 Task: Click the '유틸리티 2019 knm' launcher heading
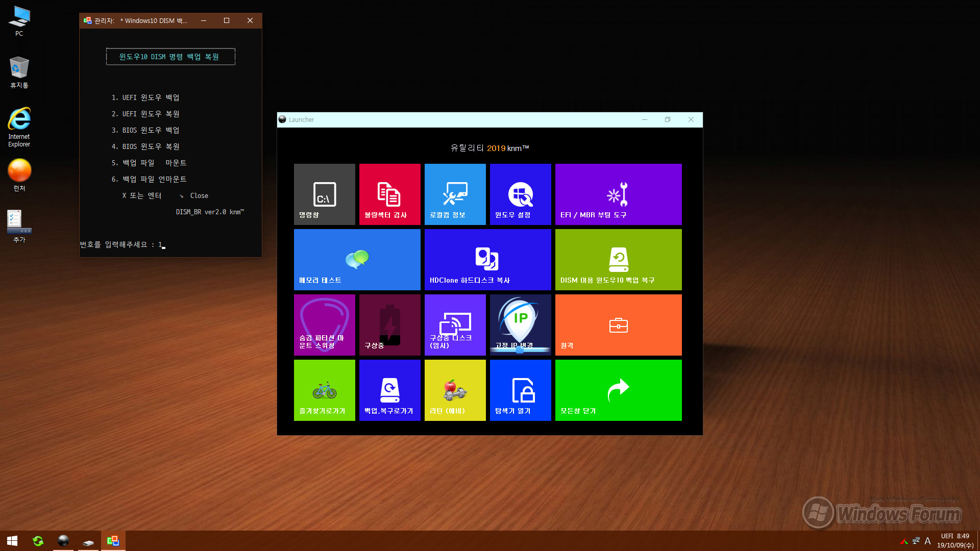pos(489,148)
